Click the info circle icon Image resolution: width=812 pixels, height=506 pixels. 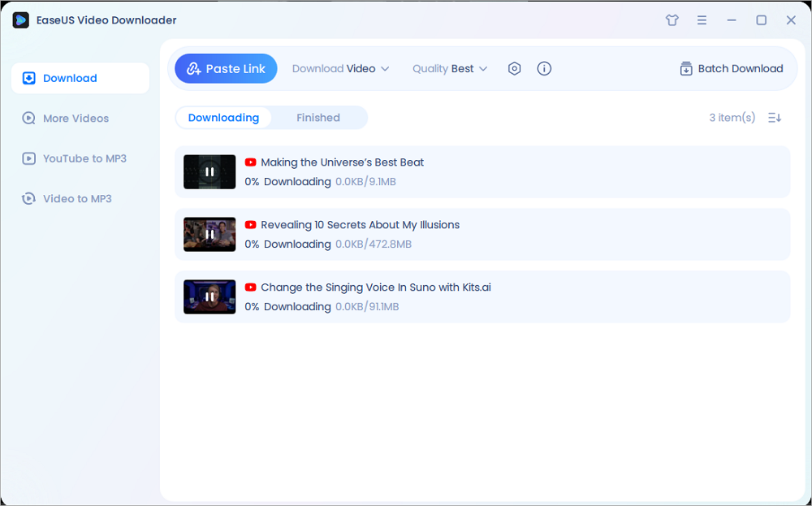click(x=544, y=68)
